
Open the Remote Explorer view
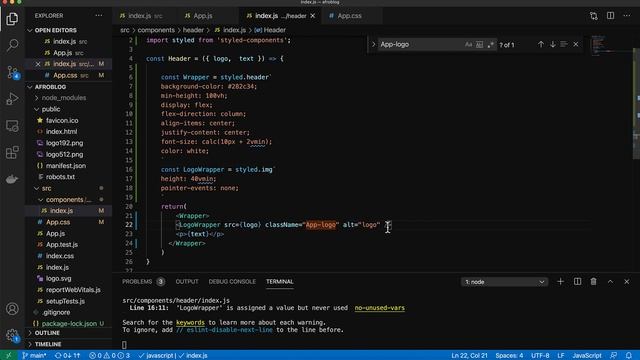point(12,126)
